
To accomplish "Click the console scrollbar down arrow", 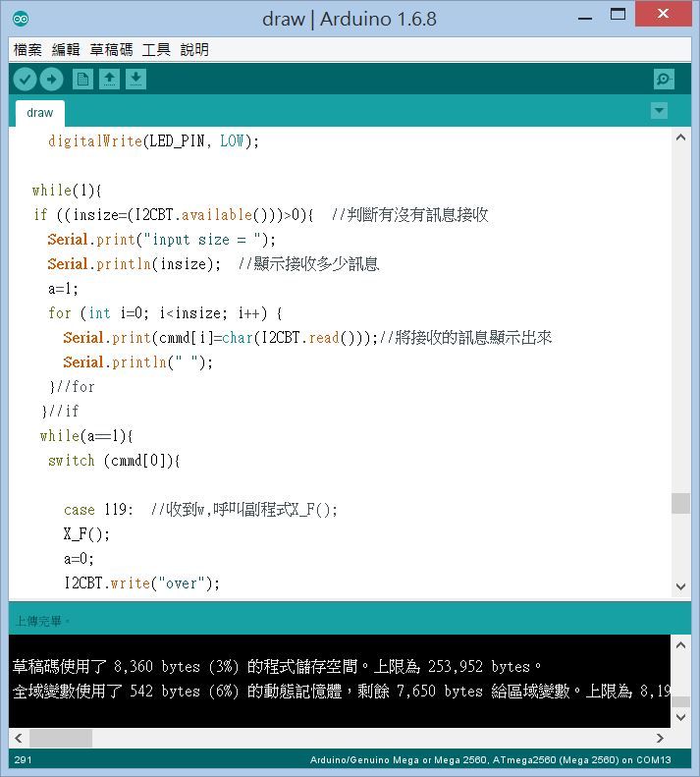I will (x=680, y=717).
